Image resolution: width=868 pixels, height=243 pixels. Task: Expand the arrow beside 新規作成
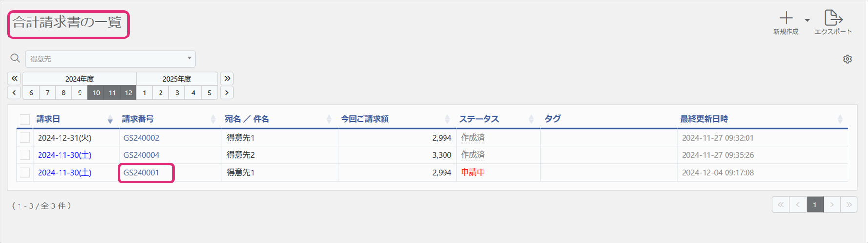click(807, 20)
